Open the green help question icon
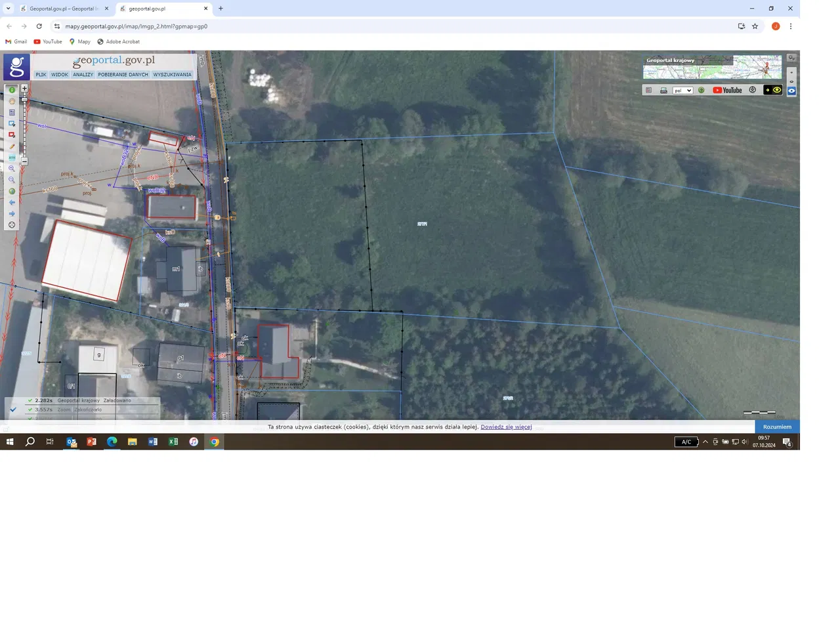 [x=701, y=91]
